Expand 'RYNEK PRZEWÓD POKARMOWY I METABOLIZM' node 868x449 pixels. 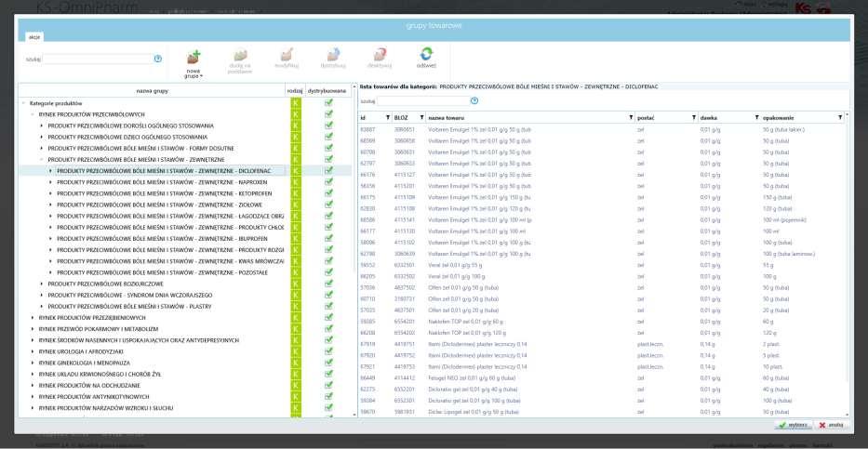(33, 329)
